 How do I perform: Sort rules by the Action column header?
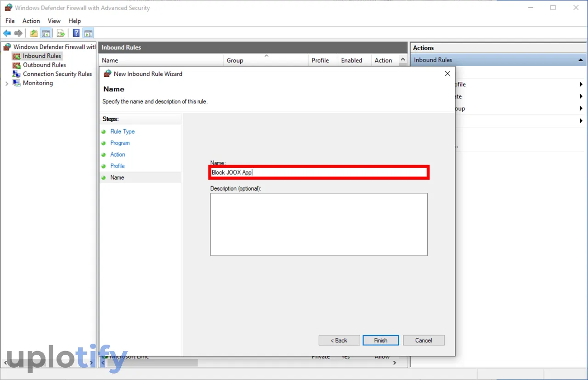[x=385, y=60]
